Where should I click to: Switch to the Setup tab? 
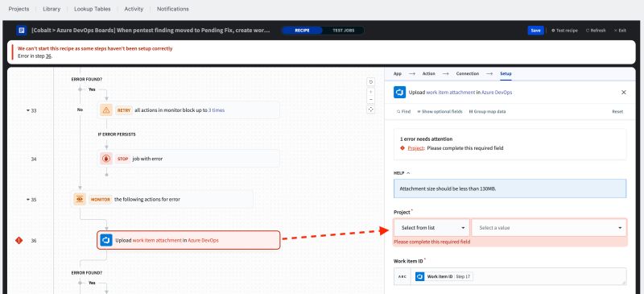coord(506,73)
